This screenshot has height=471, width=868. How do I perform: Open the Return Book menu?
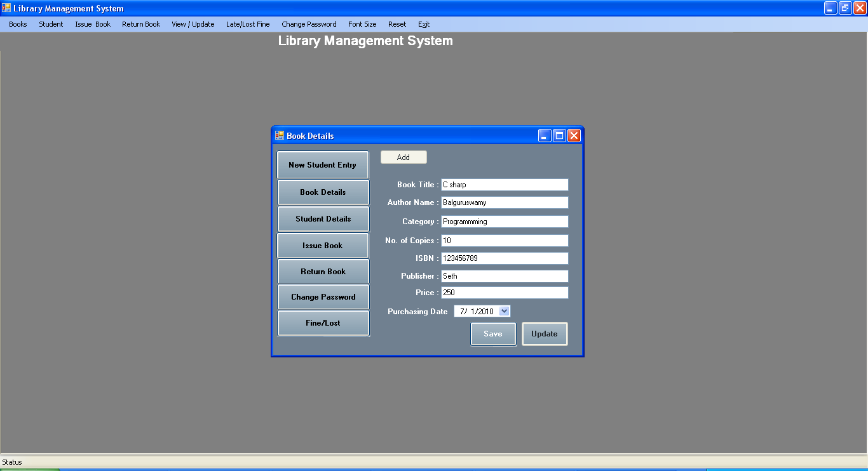(141, 24)
